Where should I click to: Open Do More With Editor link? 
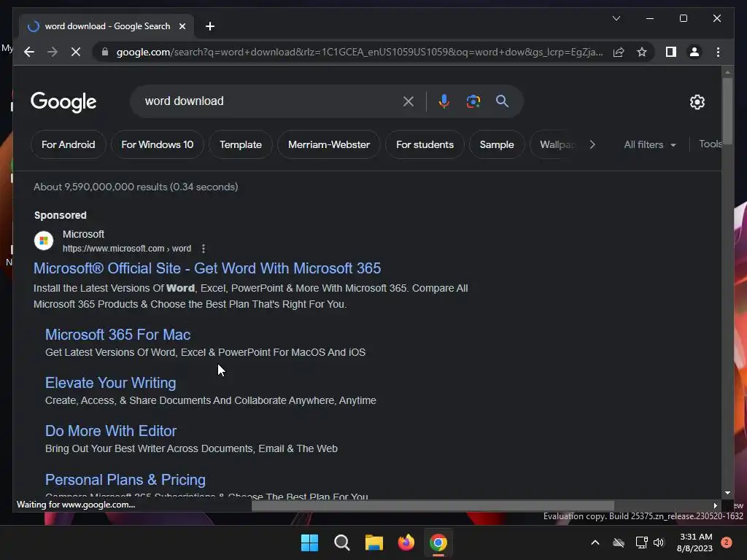click(x=111, y=431)
